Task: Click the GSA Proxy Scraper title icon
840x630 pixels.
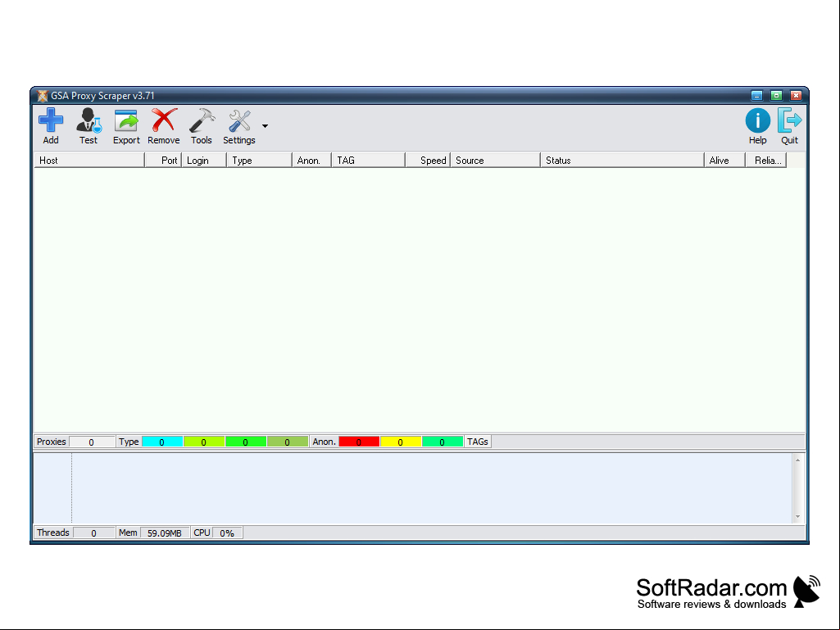Action: (43, 96)
